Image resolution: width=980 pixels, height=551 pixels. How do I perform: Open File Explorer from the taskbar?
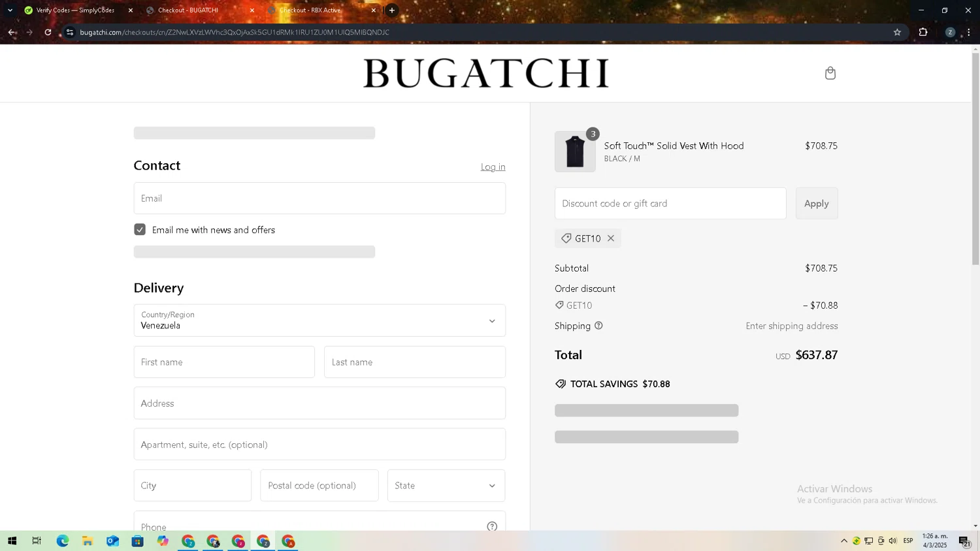[x=87, y=541]
